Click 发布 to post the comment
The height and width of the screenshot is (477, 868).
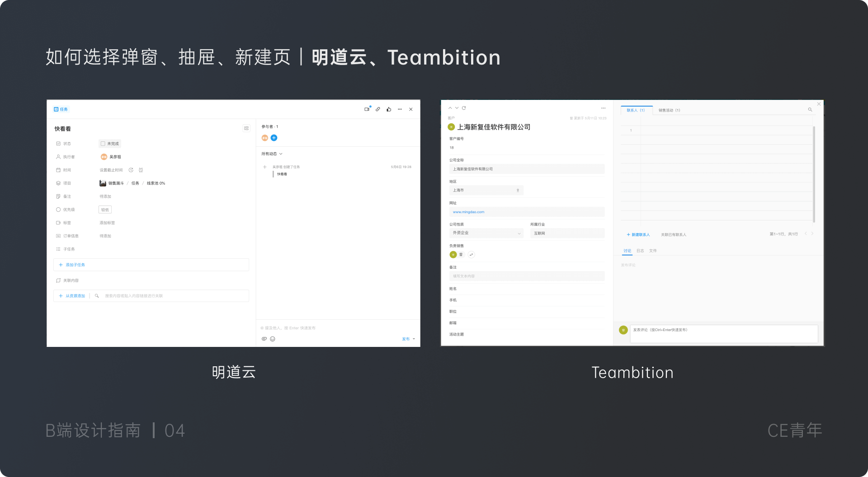click(406, 339)
